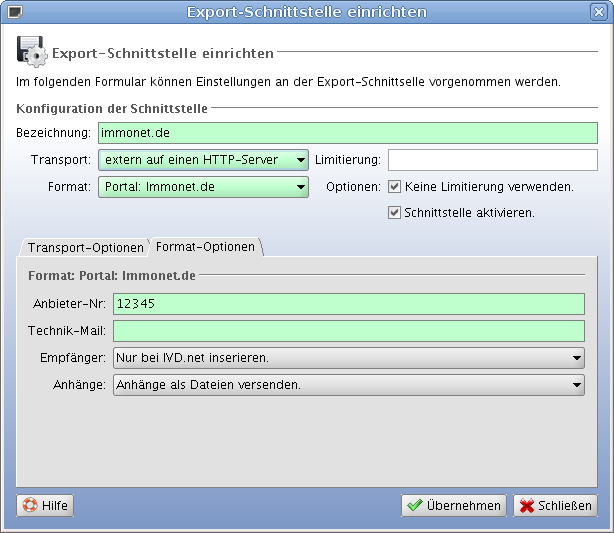Screen dimensions: 614x533
Task: Click the export interface disk-gear icon
Action: 32,52
